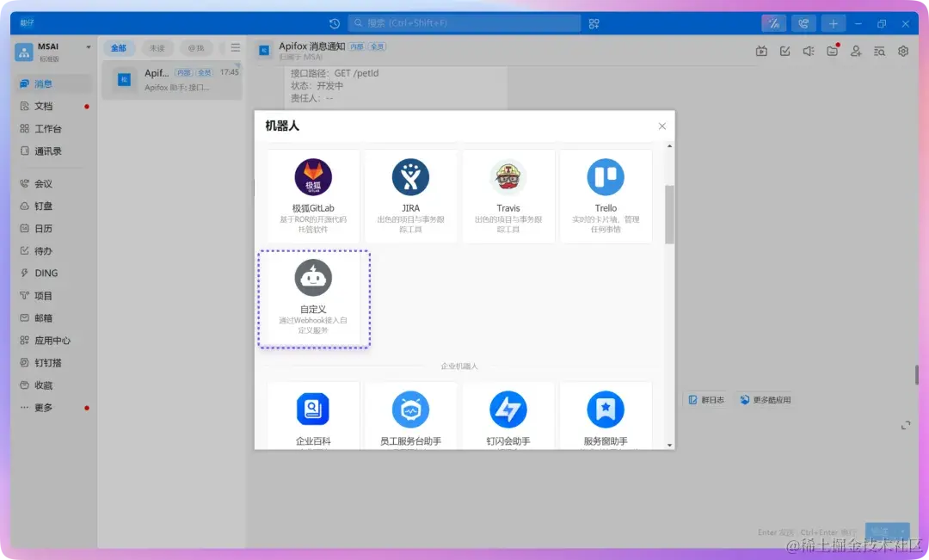Open the search chat history icon
This screenshot has width=929, height=560.
coord(879,52)
